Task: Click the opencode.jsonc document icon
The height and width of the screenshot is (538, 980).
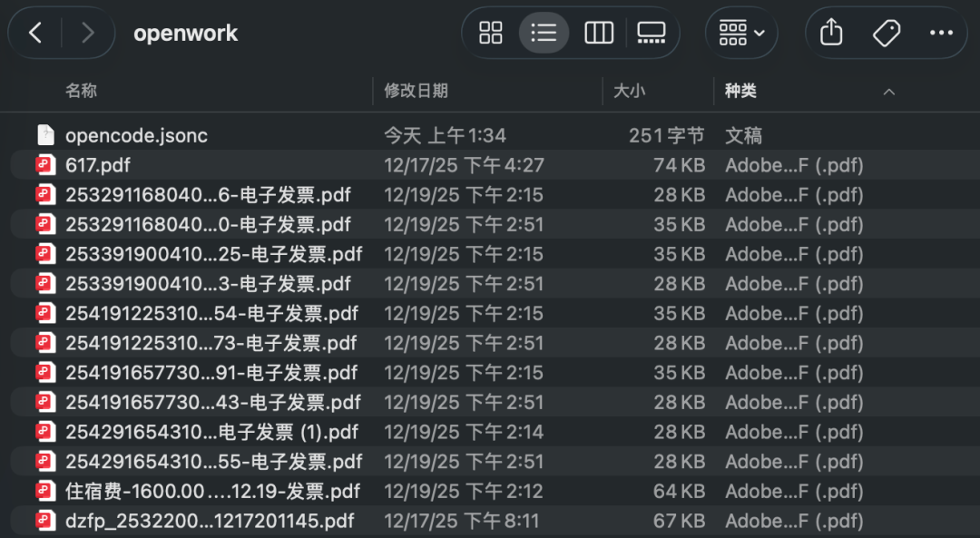Action: (45, 135)
